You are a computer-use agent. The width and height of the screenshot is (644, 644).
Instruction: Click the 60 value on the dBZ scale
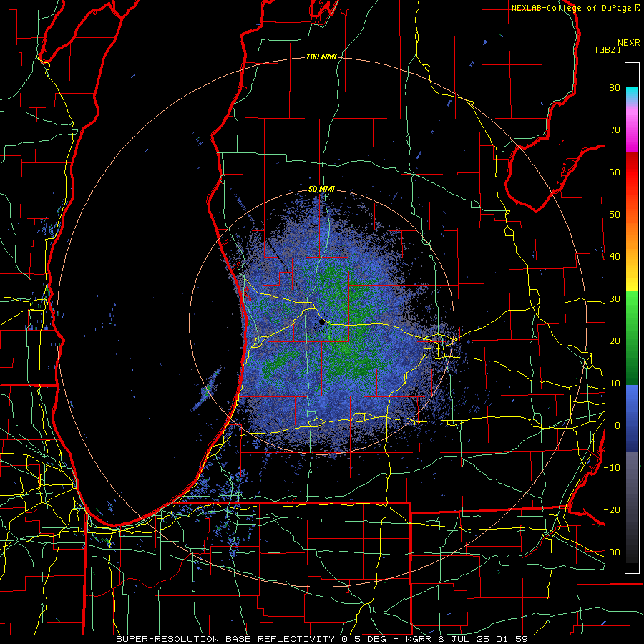pos(615,172)
